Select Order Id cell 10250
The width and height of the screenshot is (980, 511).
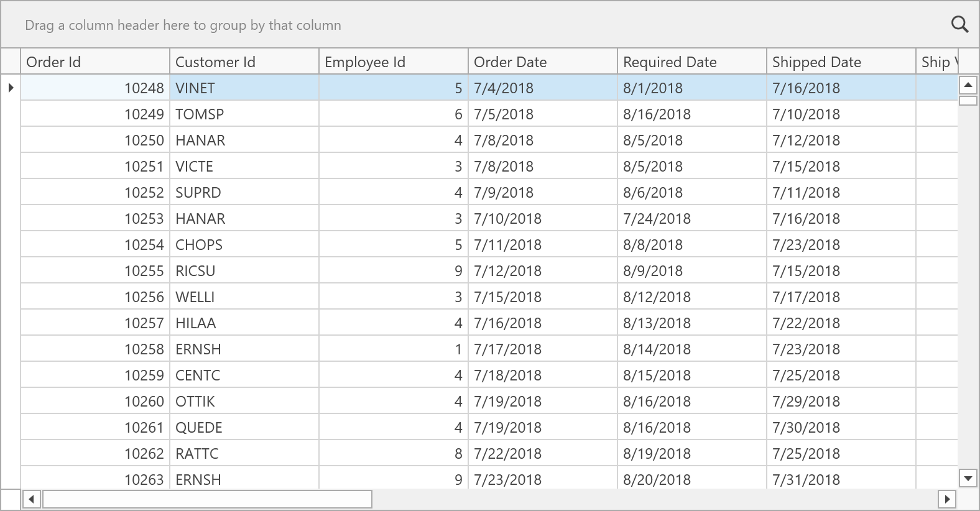click(95, 140)
